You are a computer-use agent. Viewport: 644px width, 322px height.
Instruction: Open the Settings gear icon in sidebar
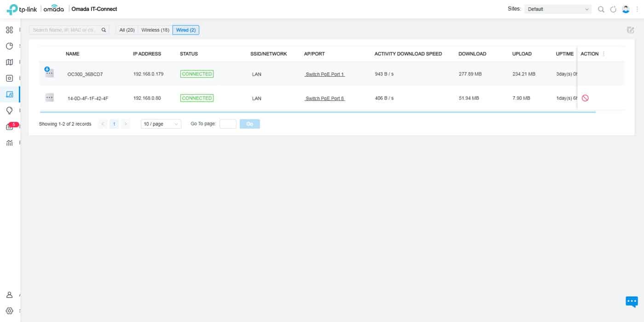click(9, 311)
